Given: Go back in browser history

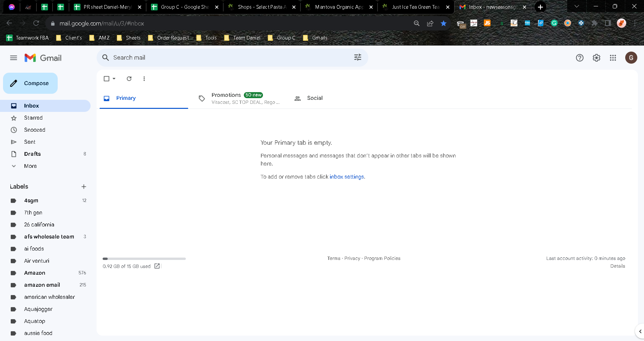Looking at the screenshot, I should 9,23.
